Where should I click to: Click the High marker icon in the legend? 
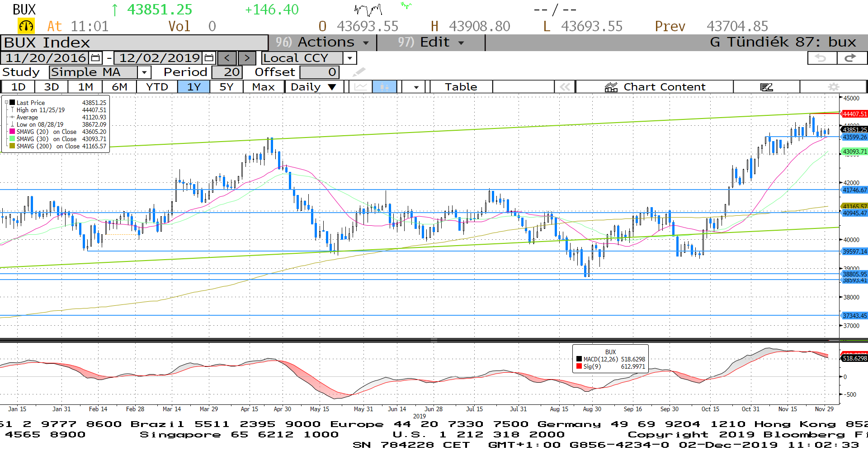point(12,110)
